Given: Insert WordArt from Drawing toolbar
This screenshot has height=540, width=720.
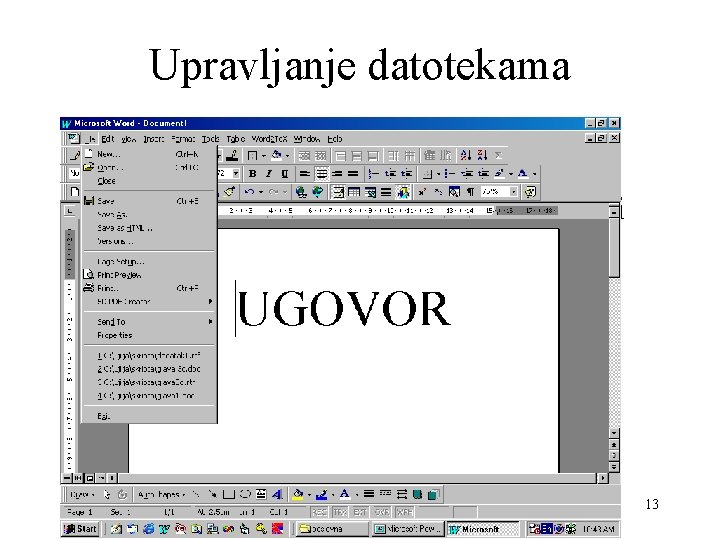Looking at the screenshot, I should 277,494.
